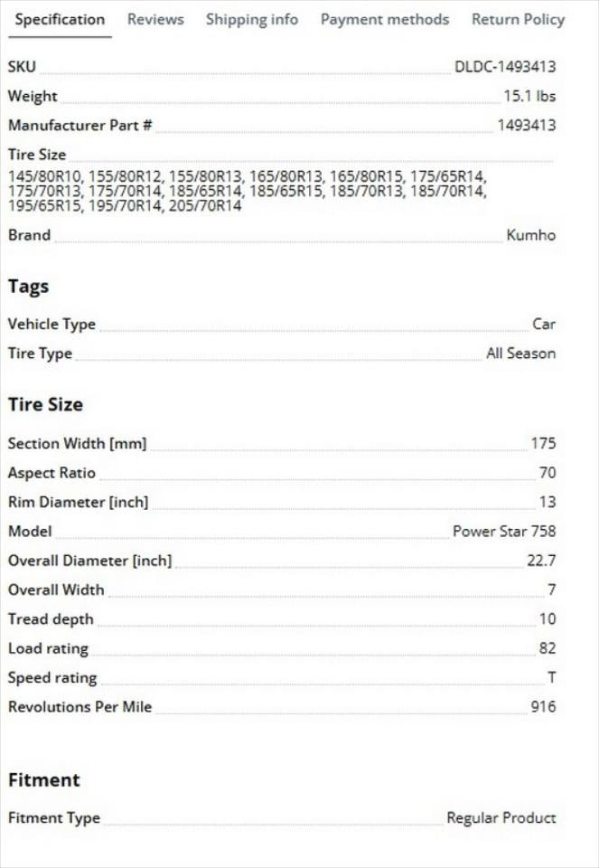Click the Car vehicle type value
Viewport: 599px width, 868px height.
[x=544, y=325]
